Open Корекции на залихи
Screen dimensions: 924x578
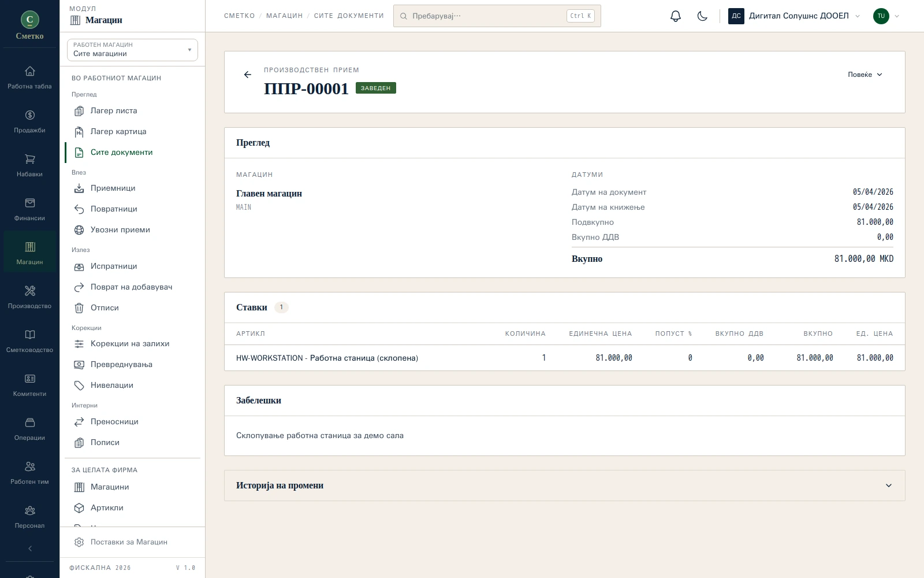(x=132, y=344)
